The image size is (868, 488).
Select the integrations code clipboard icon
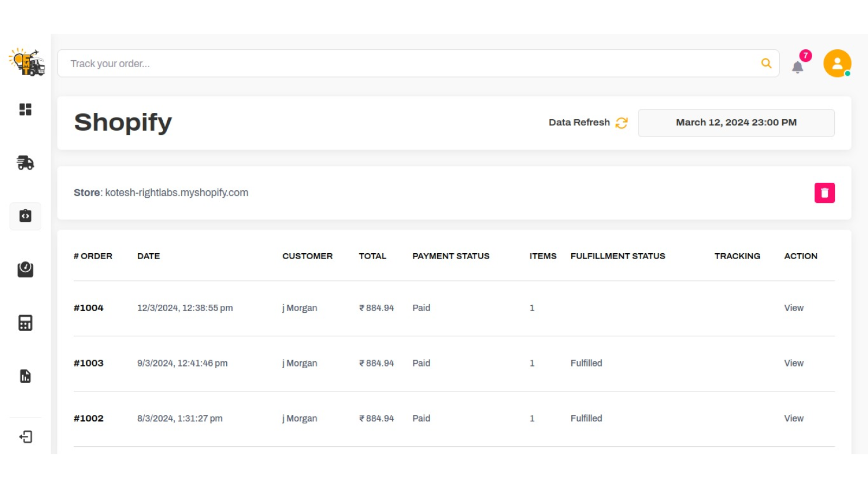tap(25, 216)
